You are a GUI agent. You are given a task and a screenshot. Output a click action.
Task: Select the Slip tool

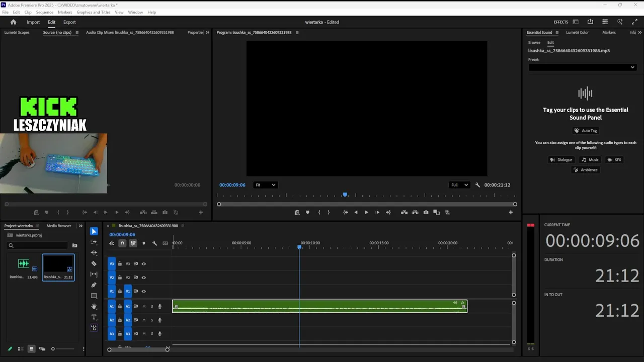(x=94, y=274)
